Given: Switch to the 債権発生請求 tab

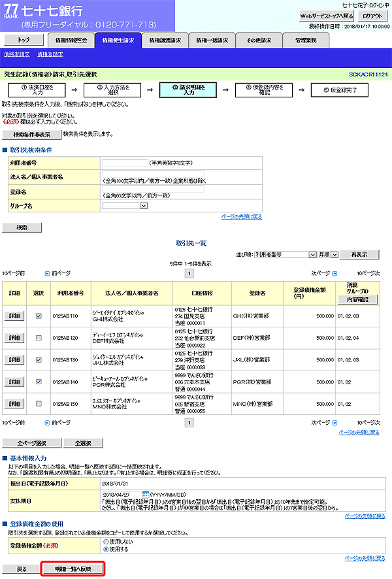Looking at the screenshot, I should [x=118, y=41].
